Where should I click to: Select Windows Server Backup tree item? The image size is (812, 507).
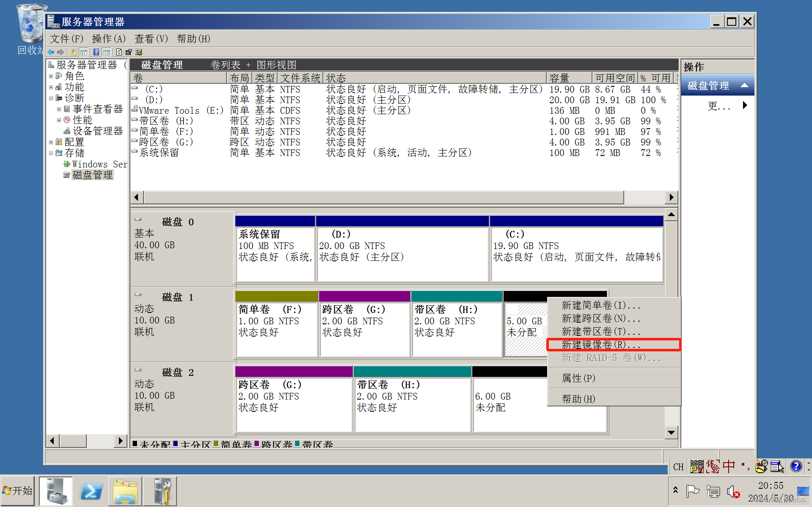click(99, 164)
